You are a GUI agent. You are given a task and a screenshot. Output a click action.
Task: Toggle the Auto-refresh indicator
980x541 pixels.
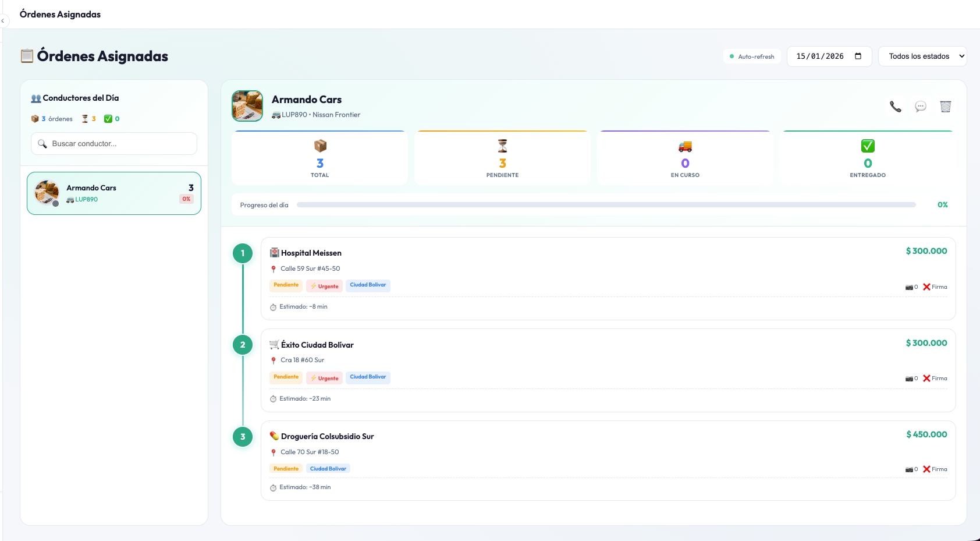(752, 56)
